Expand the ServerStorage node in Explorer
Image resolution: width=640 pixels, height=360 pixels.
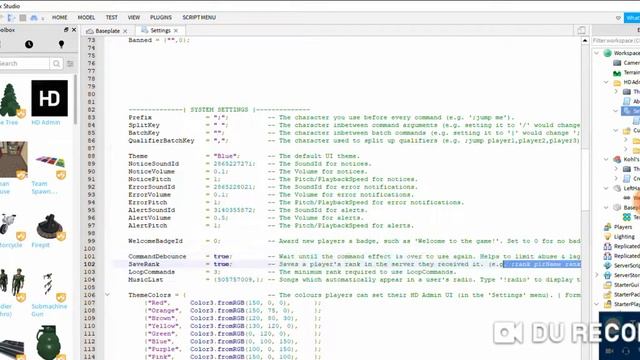597,275
